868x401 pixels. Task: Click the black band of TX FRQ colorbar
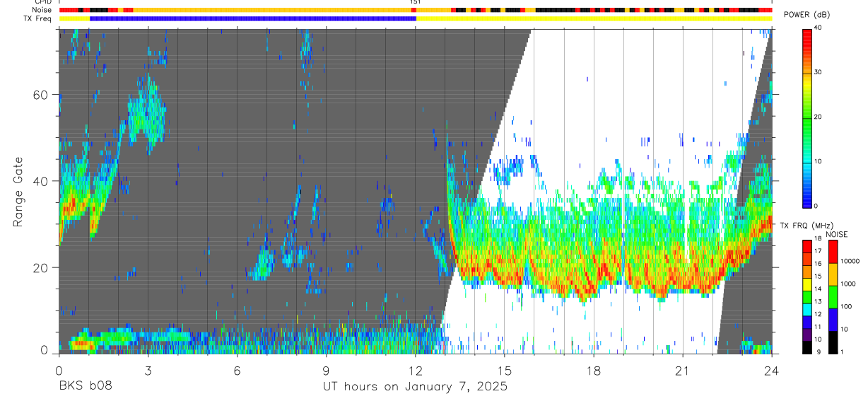coord(807,347)
